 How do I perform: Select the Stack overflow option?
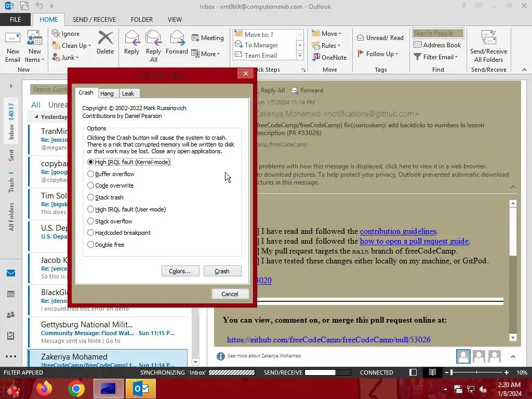[x=110, y=221]
